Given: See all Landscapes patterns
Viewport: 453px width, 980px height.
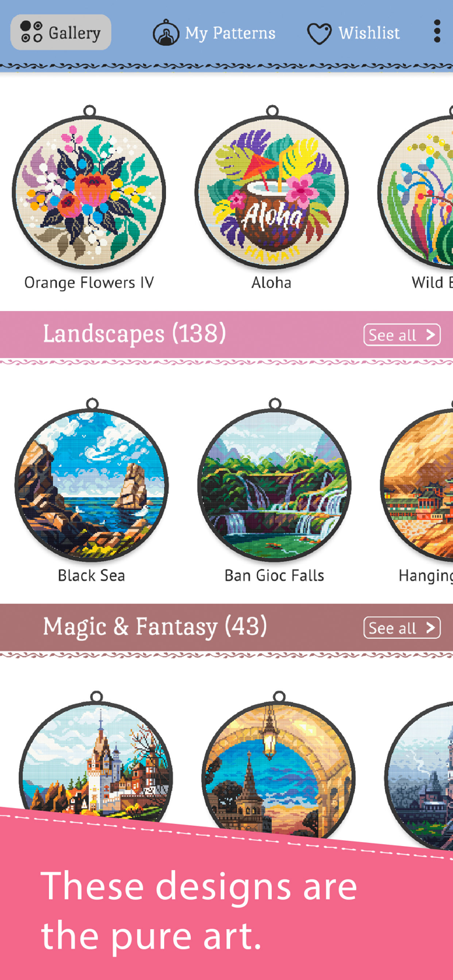Looking at the screenshot, I should [402, 335].
